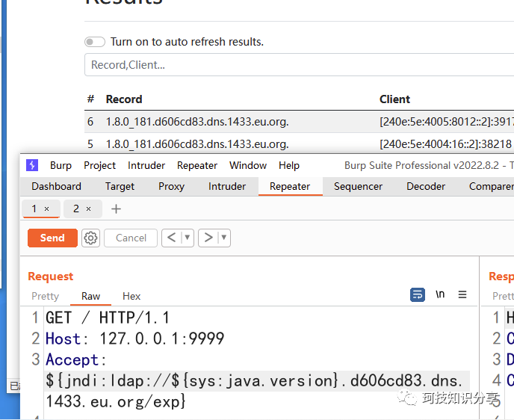Select the Repeater tool tab
Image resolution: width=514 pixels, height=420 pixels.
point(290,187)
